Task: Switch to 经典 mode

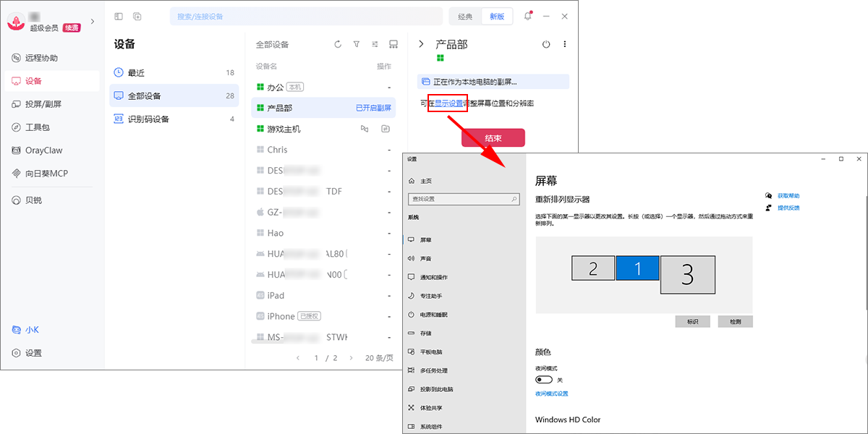Action: click(x=465, y=16)
